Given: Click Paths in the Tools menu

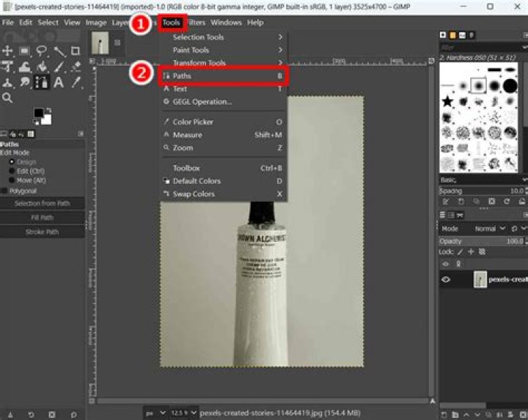Looking at the screenshot, I should (x=224, y=75).
